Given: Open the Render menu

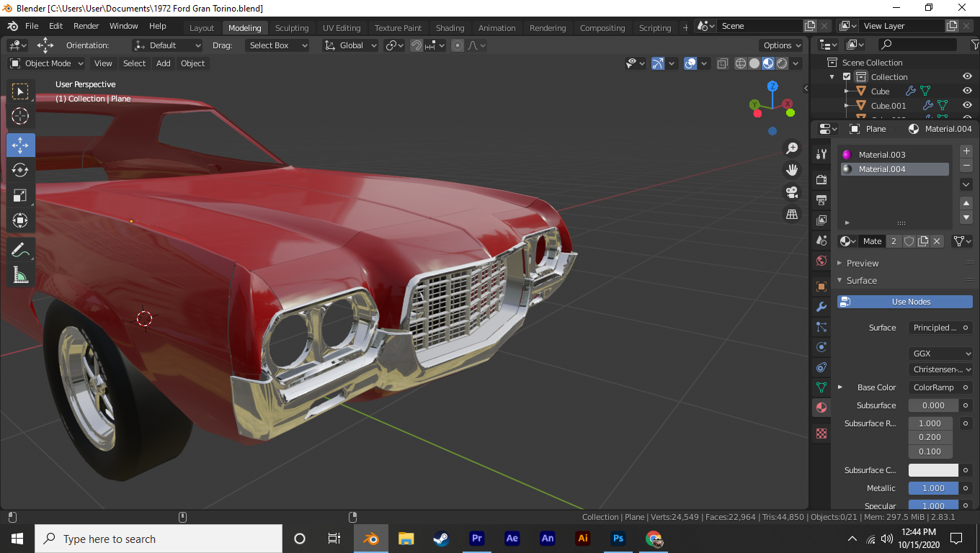Looking at the screenshot, I should click(x=86, y=26).
